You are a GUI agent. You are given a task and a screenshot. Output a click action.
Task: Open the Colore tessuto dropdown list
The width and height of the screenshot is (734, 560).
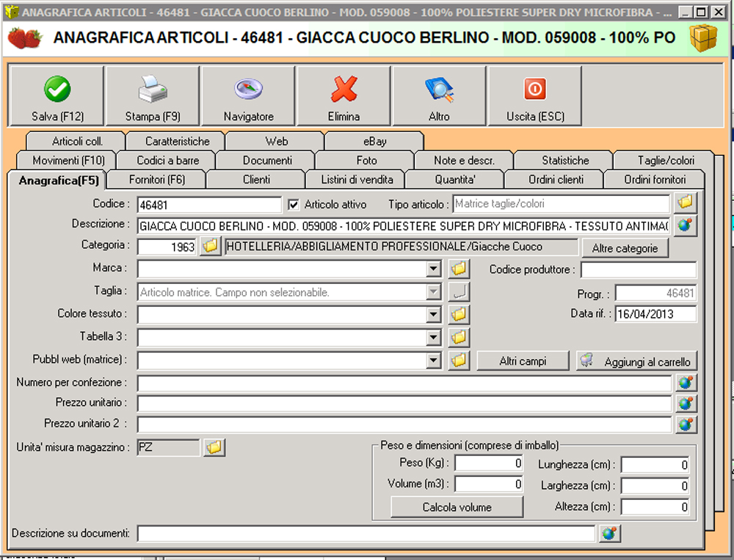coord(433,315)
